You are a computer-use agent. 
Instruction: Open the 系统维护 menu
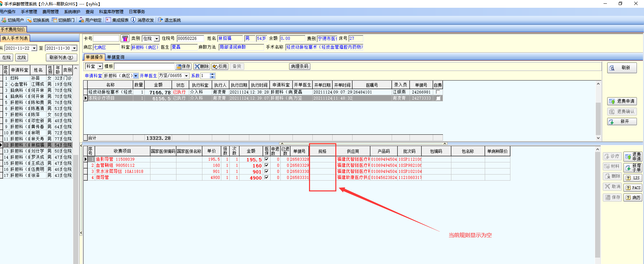(x=72, y=12)
